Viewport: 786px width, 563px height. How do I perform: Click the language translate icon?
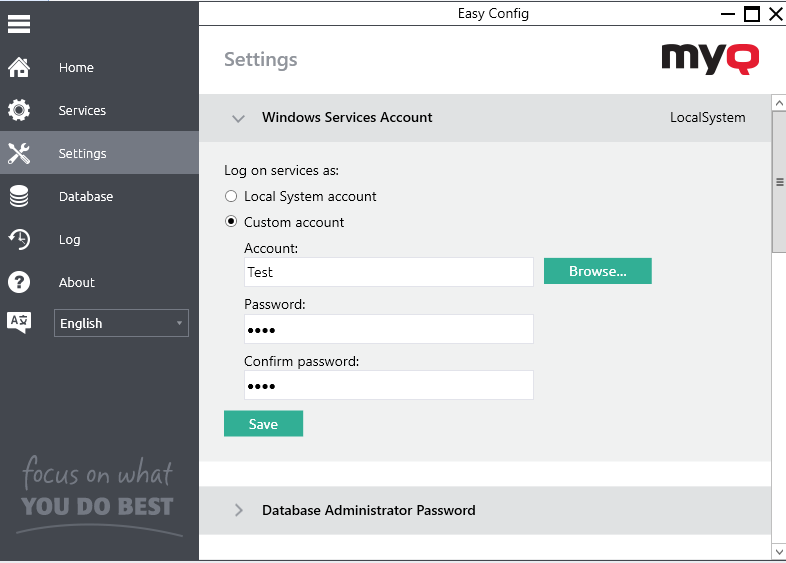(x=19, y=322)
